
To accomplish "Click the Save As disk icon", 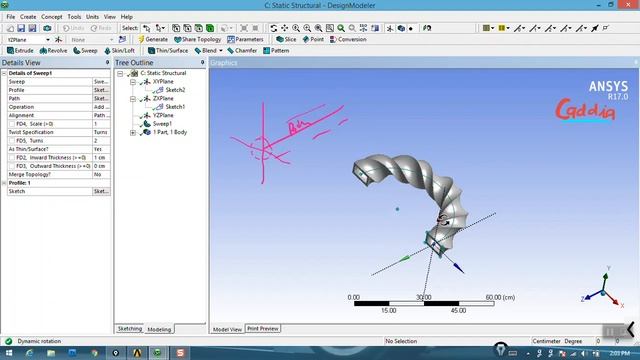I will (x=32, y=28).
